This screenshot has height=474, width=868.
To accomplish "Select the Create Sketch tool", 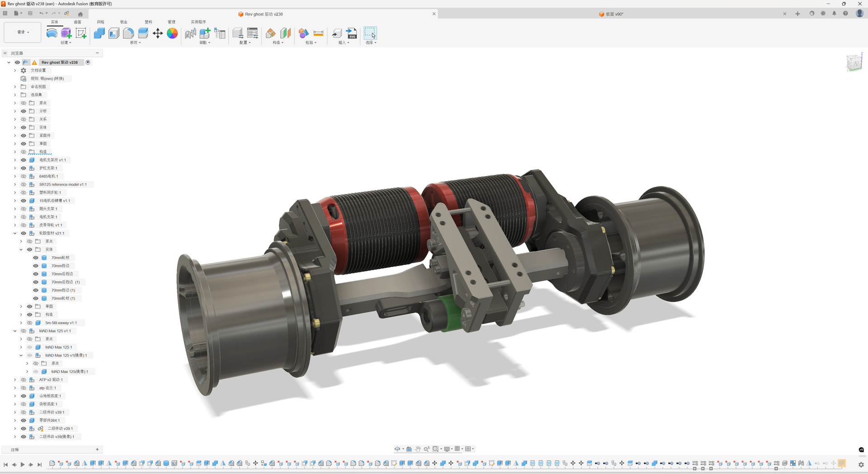I will (x=81, y=33).
